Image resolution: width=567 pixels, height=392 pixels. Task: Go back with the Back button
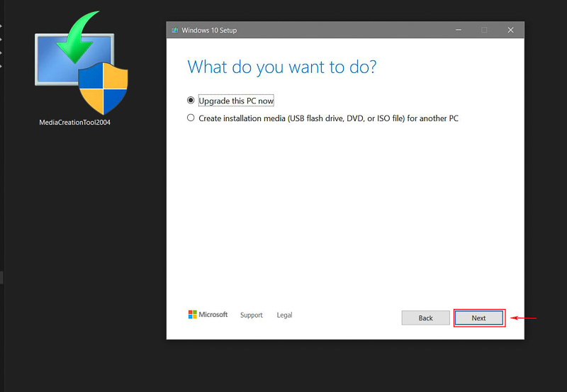tap(425, 318)
